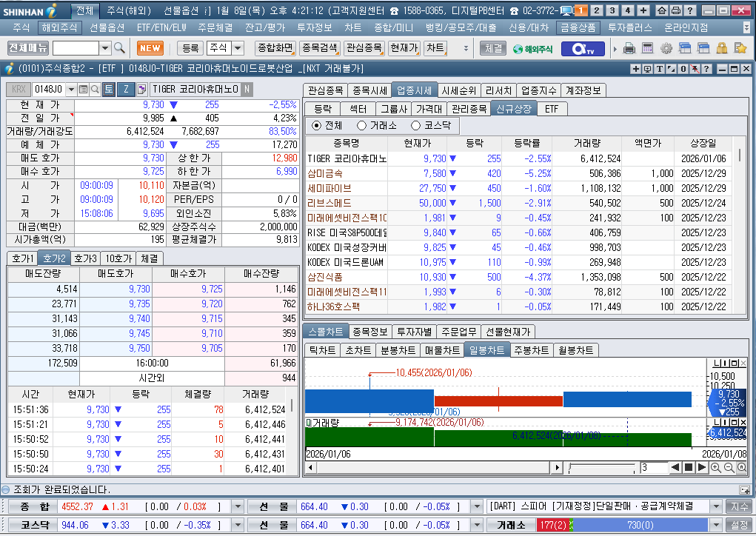Viewport: 756px width, 536px height.
Task: Switch to virtual screen 3
Action: [x=612, y=10]
